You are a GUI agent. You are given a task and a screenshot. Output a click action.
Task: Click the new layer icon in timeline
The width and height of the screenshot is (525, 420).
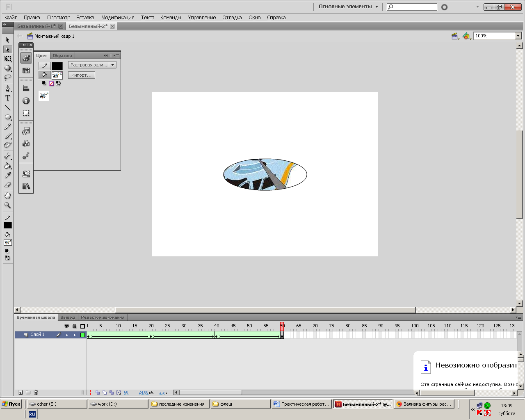click(20, 393)
